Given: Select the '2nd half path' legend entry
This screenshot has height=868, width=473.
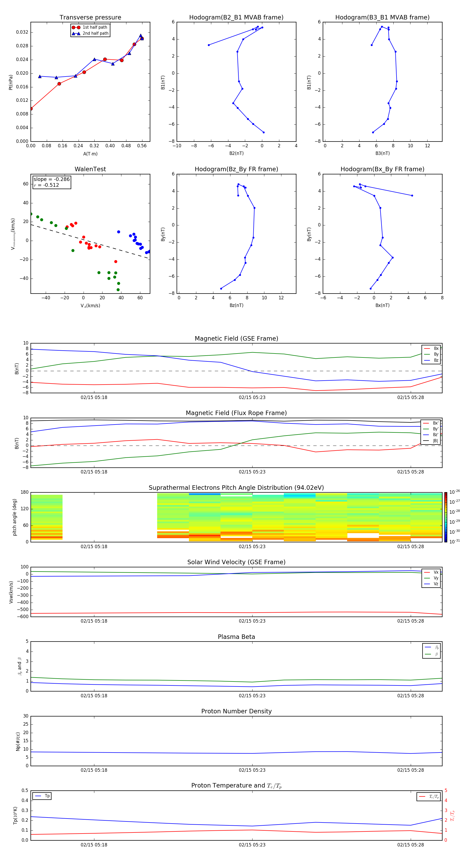Looking at the screenshot, I should 90,33.
